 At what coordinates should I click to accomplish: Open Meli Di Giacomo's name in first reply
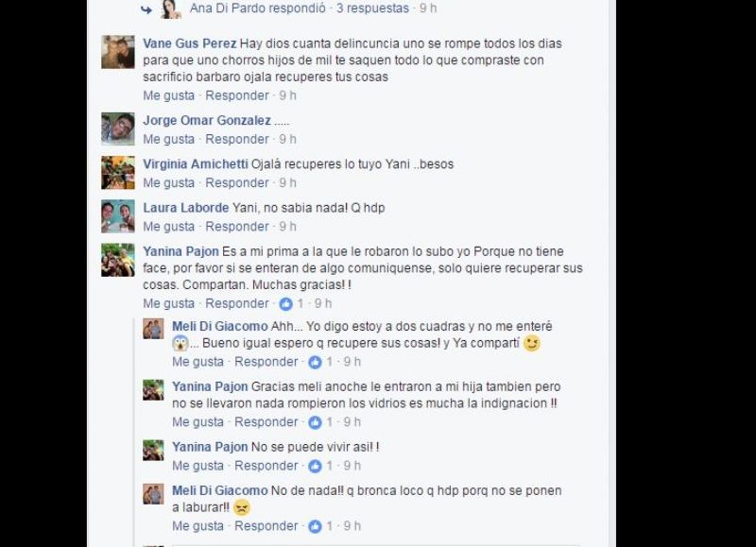[220, 326]
